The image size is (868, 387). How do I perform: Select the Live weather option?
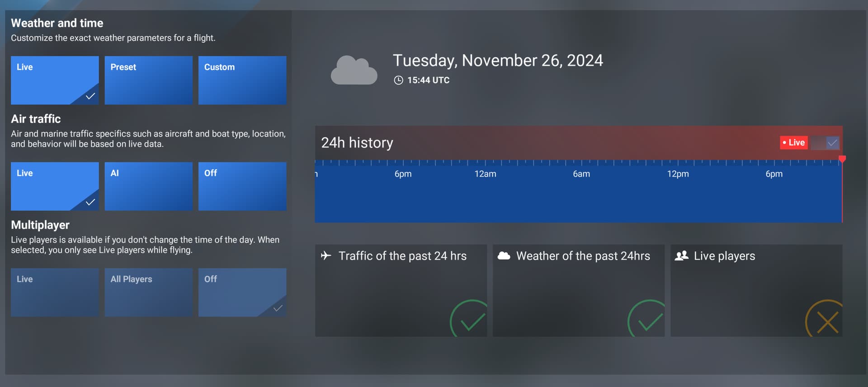tap(55, 80)
